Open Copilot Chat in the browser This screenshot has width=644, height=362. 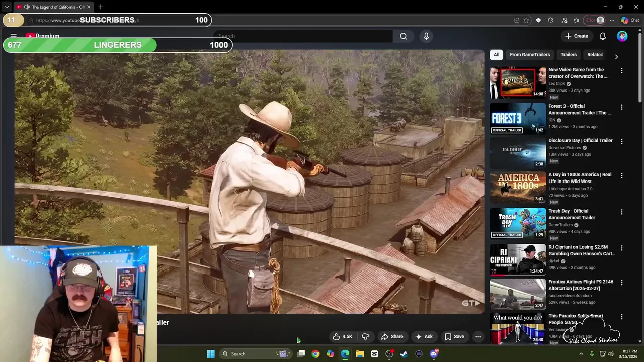630,20
